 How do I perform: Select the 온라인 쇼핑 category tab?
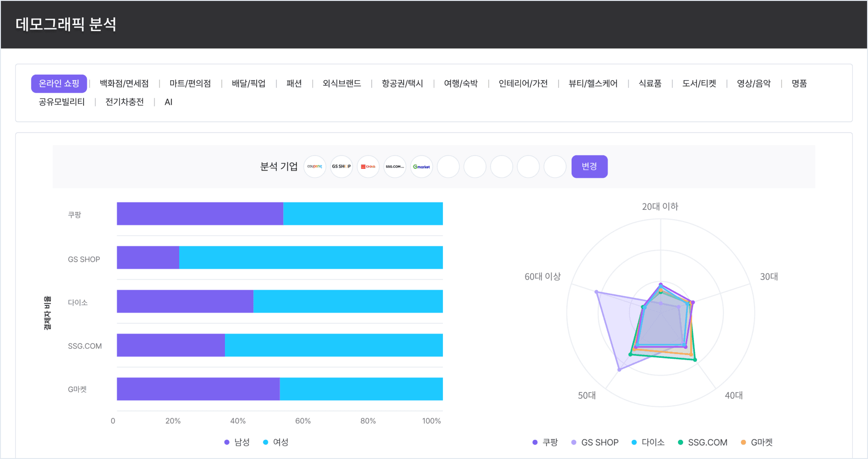pos(59,83)
